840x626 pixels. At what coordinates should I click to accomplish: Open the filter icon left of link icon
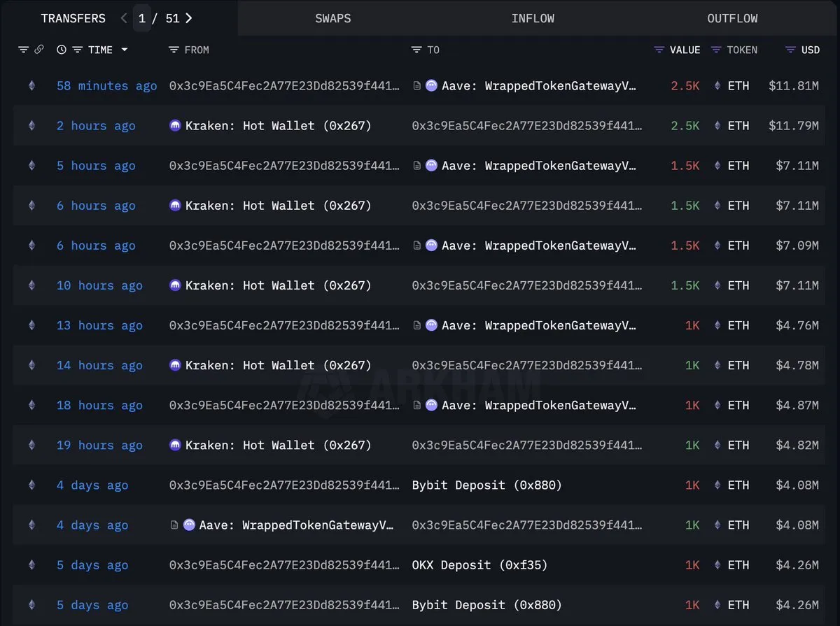coord(23,50)
